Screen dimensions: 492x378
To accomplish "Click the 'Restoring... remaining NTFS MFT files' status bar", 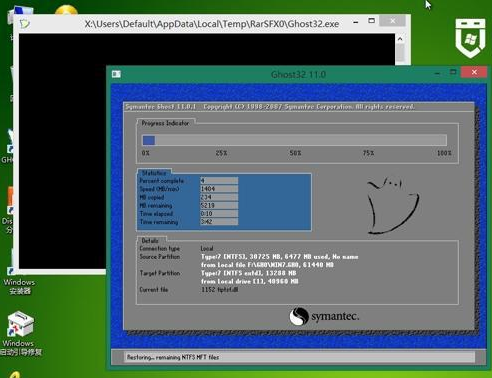I will tap(299, 357).
